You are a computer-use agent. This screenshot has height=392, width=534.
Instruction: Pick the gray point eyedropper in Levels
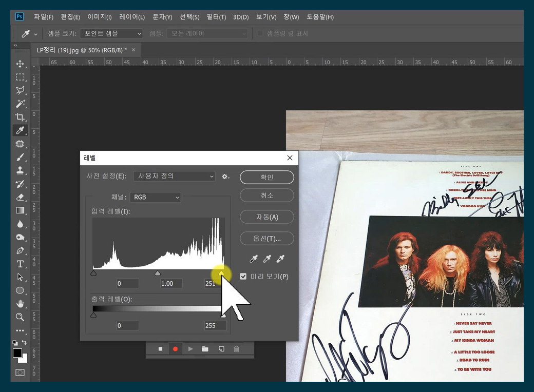point(267,259)
